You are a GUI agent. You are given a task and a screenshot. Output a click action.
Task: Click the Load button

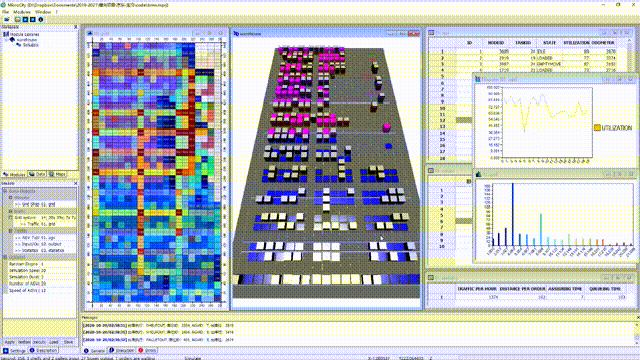[54, 342]
